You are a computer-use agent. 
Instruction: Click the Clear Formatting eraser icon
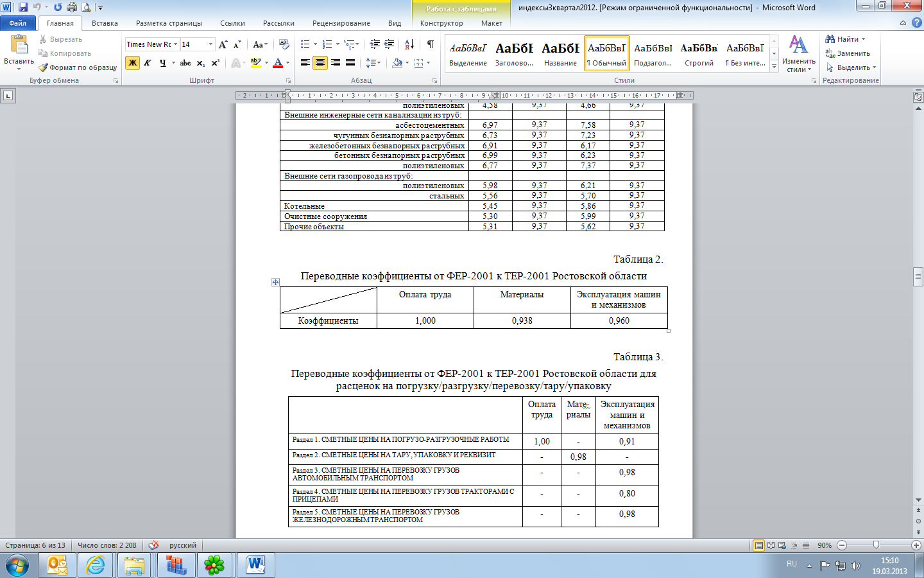284,44
